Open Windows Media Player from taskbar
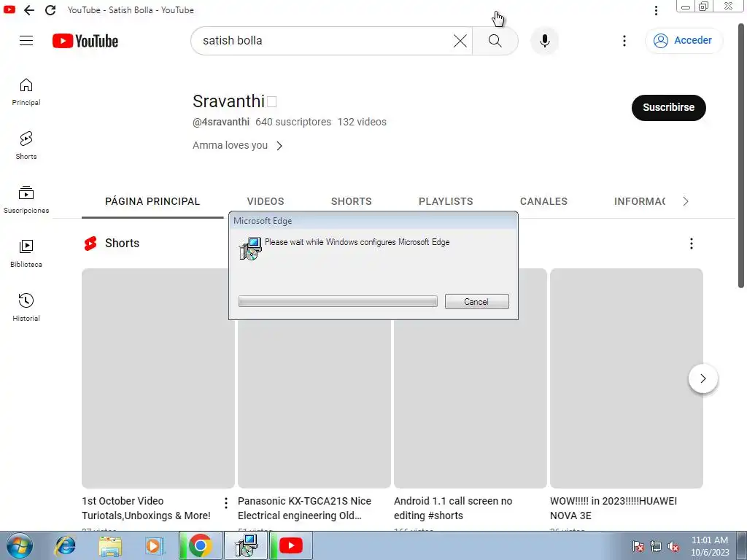747x560 pixels. tap(155, 545)
